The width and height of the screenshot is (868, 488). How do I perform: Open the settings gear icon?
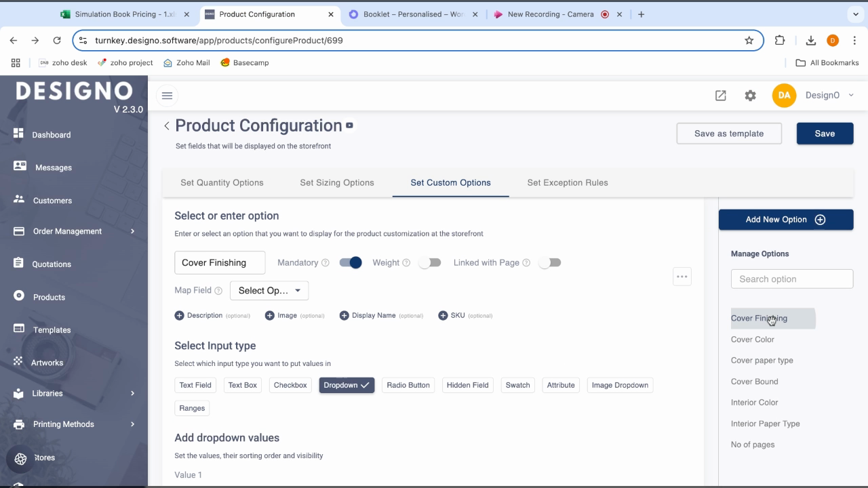[750, 96]
